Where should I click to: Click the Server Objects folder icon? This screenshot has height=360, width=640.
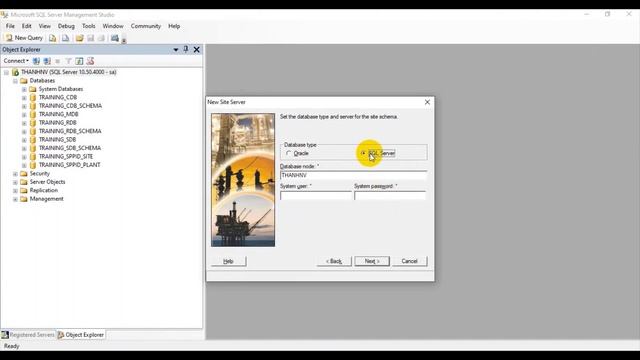pyautogui.click(x=24, y=182)
